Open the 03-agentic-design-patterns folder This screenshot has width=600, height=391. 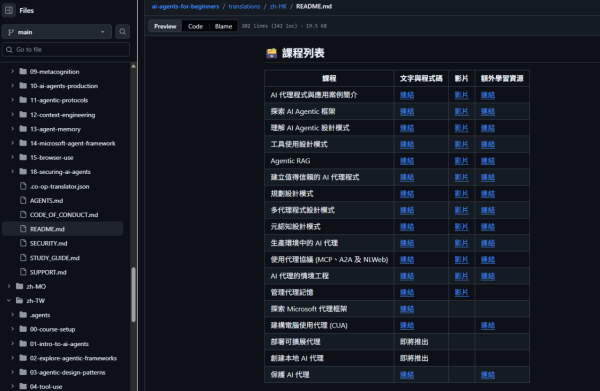pyautogui.click(x=67, y=372)
